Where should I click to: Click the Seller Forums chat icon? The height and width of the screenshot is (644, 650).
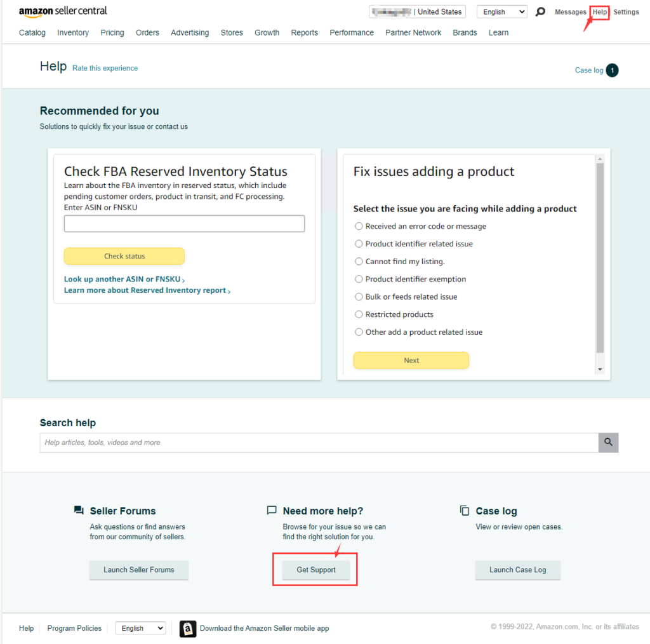[x=79, y=511]
